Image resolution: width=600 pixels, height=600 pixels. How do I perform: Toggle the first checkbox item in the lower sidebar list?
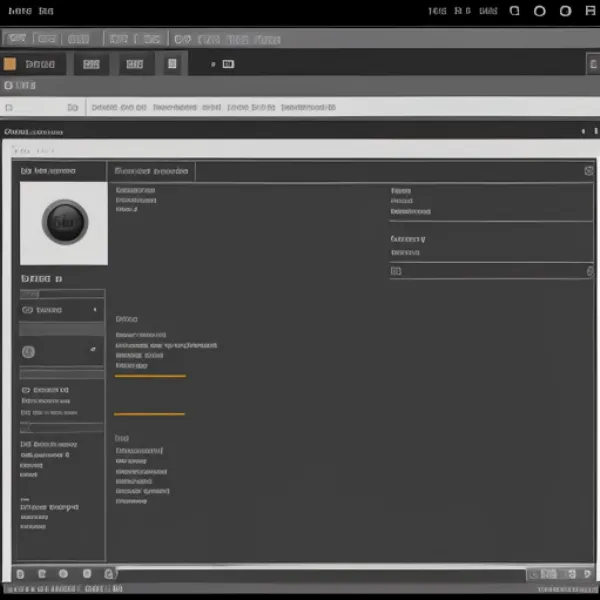tap(26, 390)
